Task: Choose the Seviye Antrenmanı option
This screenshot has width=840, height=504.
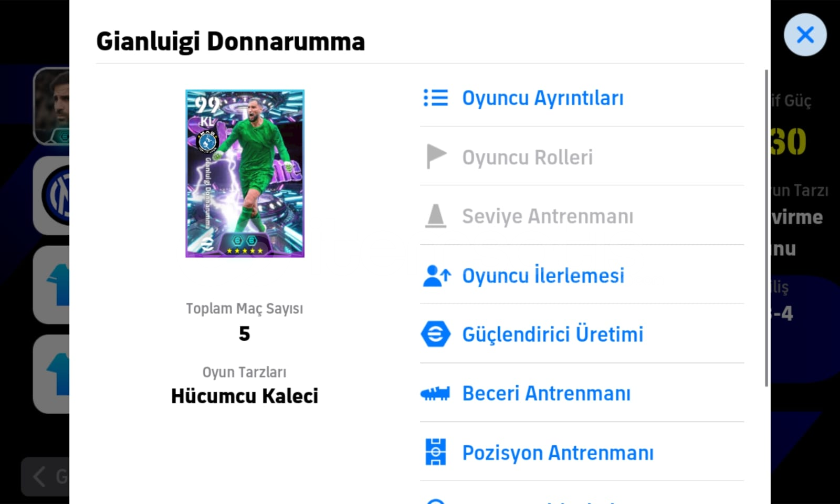Action: pyautogui.click(x=547, y=216)
